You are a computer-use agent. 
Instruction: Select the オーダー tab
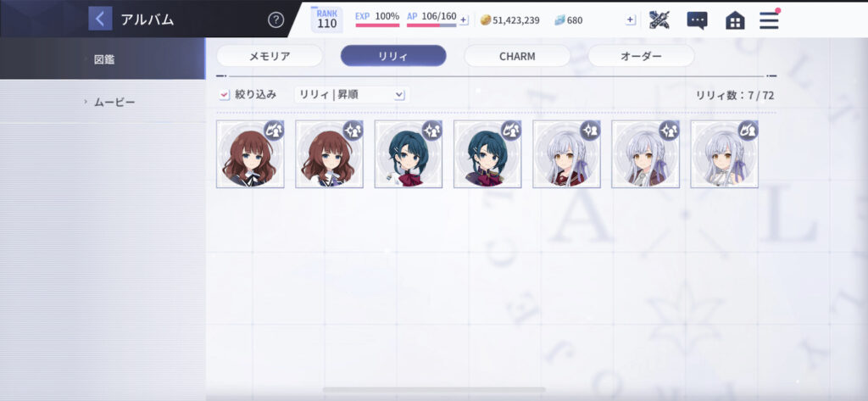coord(641,56)
